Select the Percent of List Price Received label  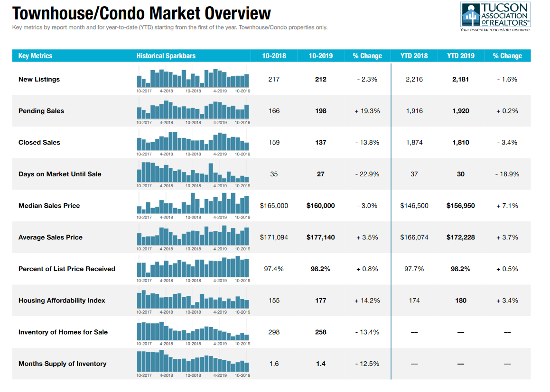[67, 269]
